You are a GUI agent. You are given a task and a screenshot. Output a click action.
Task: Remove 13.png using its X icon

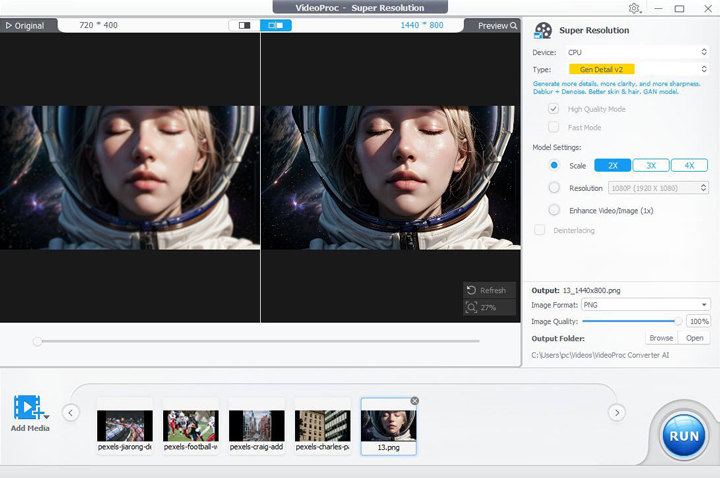click(415, 401)
